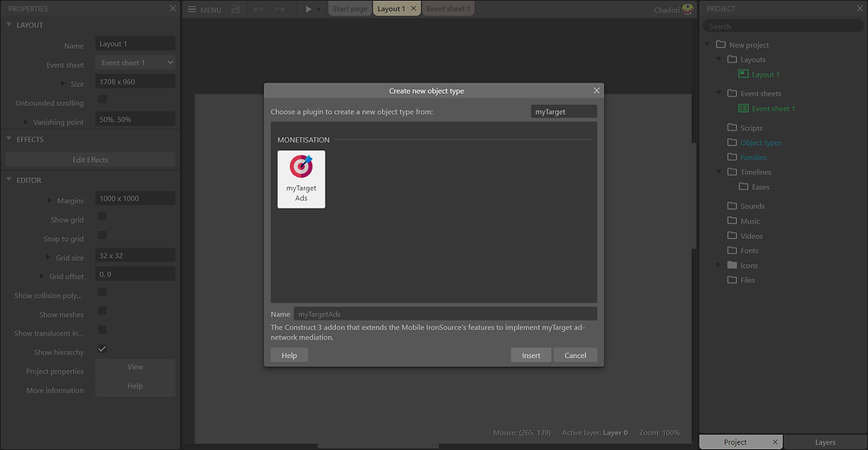Toggle Show meshes checkbox
Image resolution: width=868 pixels, height=450 pixels.
coord(102,311)
